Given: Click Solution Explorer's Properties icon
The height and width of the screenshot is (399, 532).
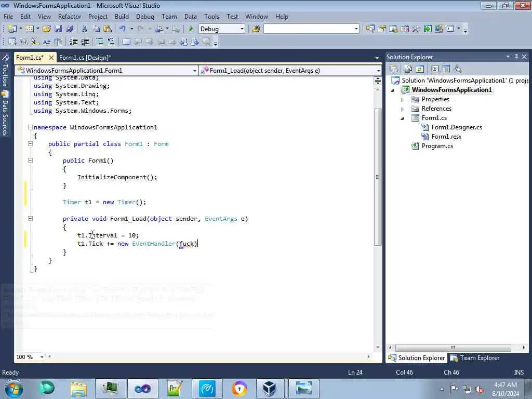Looking at the screenshot, I should point(394,69).
